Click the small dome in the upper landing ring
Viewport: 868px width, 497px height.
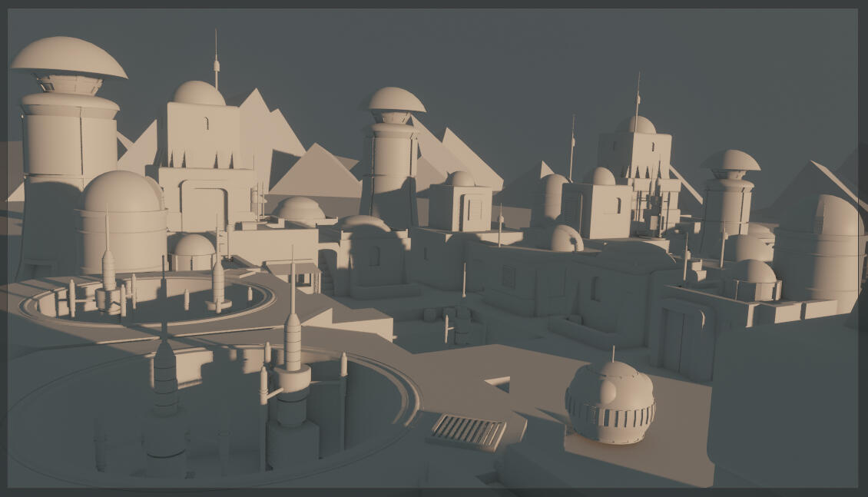click(x=192, y=252)
